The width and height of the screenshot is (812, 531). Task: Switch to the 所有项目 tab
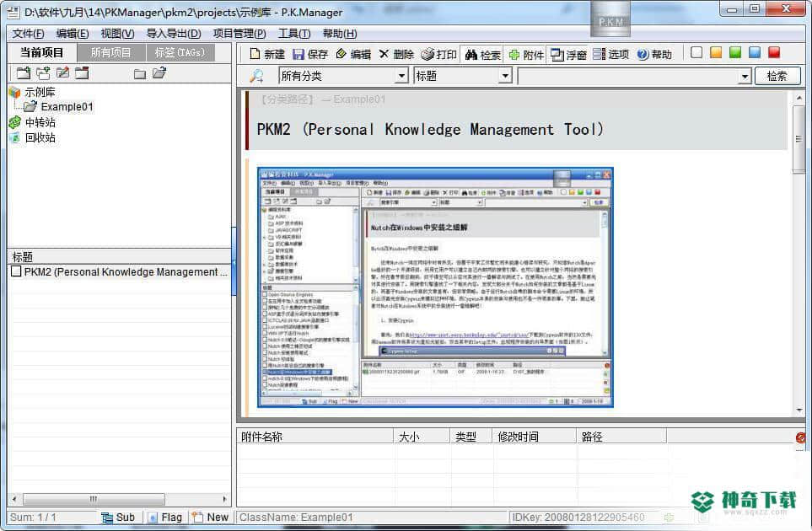click(110, 53)
